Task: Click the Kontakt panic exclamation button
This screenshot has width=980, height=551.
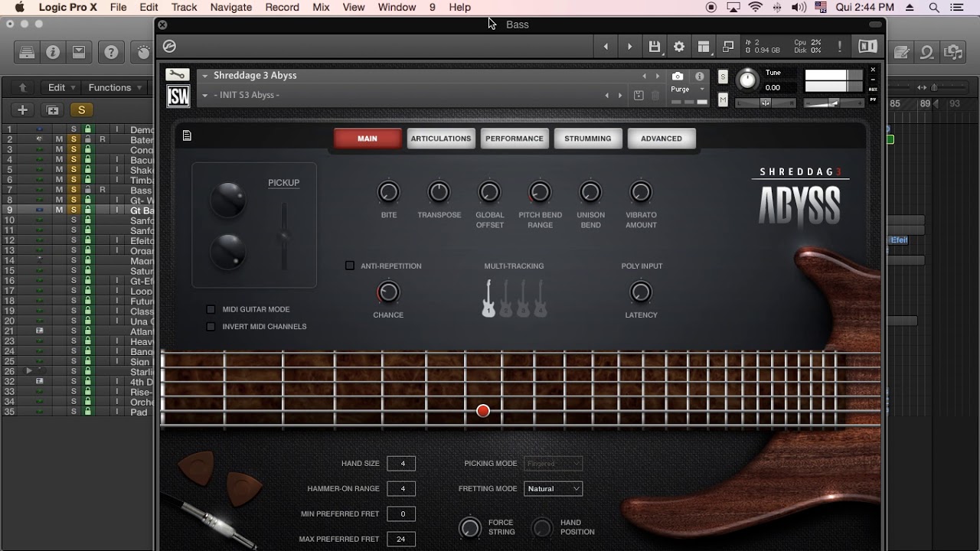Action: (840, 47)
